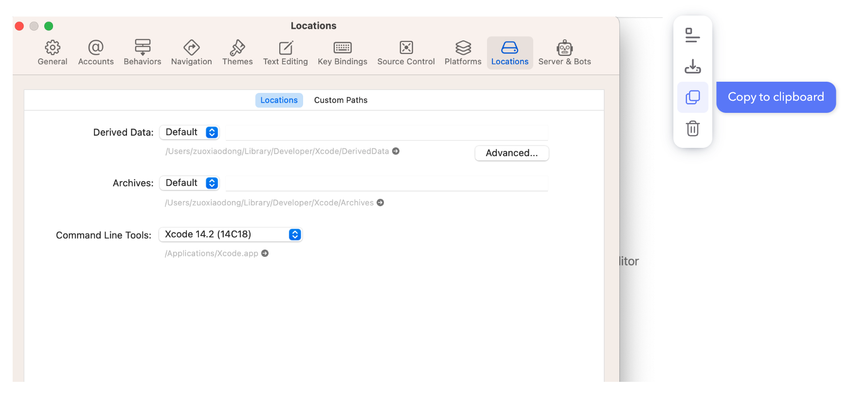Open the Navigation preferences pane
This screenshot has width=868, height=394.
(192, 53)
